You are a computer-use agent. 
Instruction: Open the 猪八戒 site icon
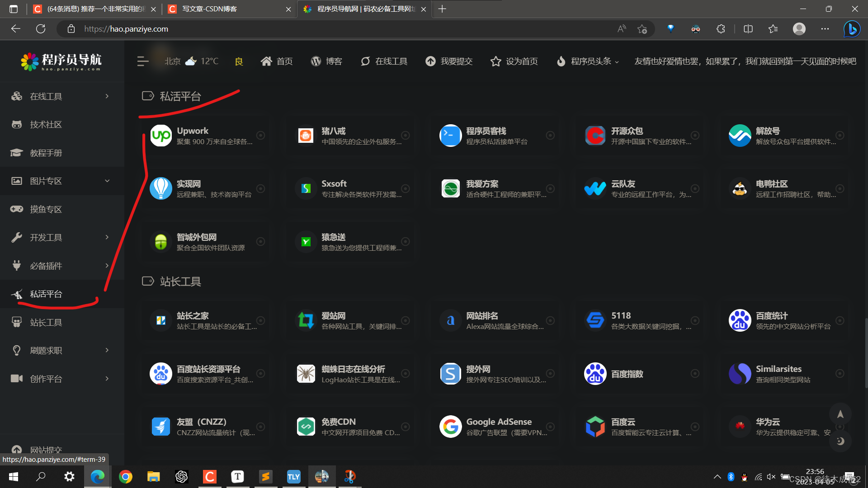point(306,136)
